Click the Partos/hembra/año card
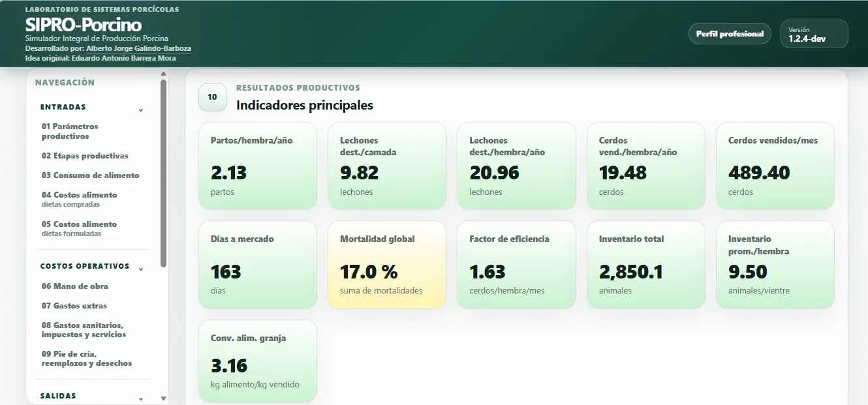Image resolution: width=868 pixels, height=405 pixels. tap(258, 166)
